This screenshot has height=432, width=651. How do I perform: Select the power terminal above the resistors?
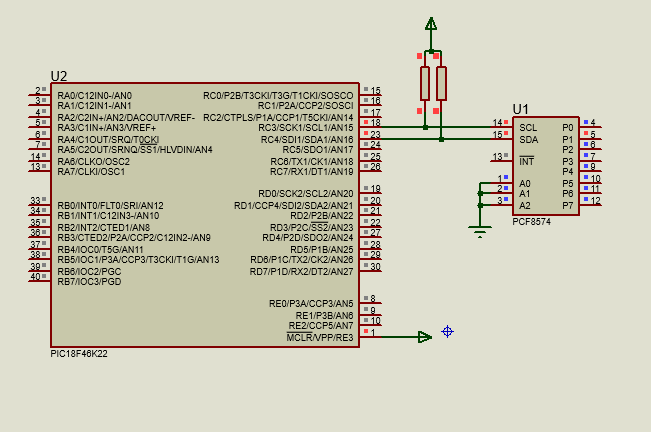431,24
